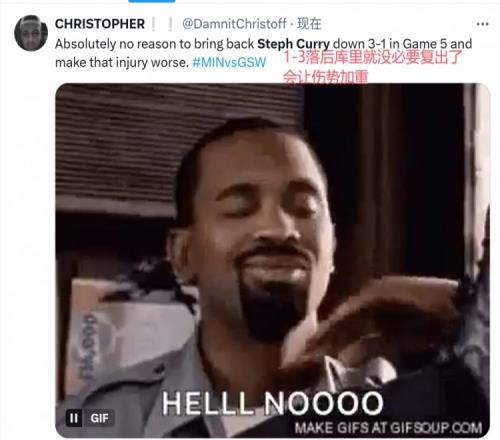
Task: Click the second faint emoji before the handle
Action: click(170, 24)
